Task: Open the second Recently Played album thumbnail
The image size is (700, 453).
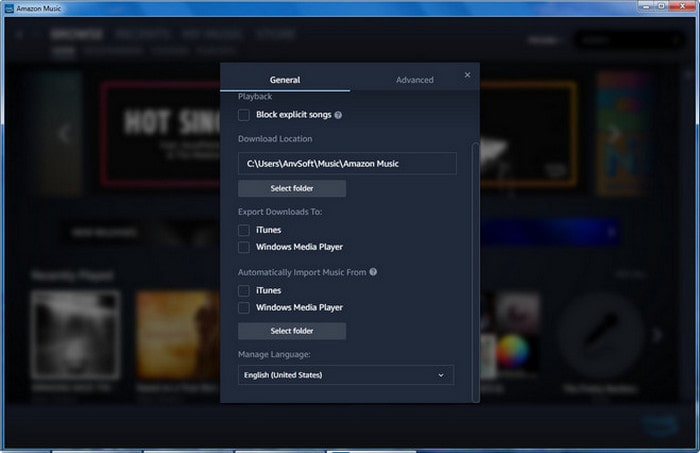Action: click(178, 335)
